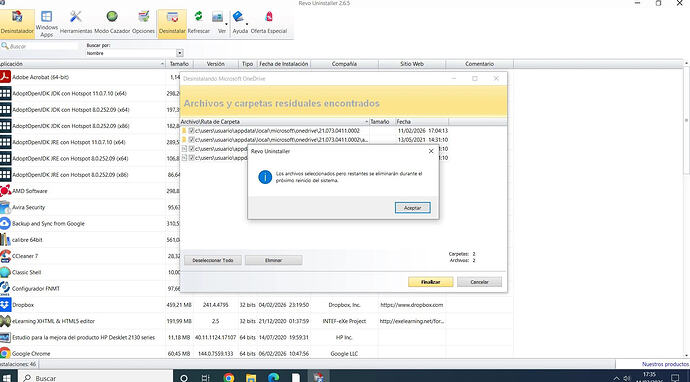Select Configurador FNMT icon
690x382 pixels.
pos(5,289)
